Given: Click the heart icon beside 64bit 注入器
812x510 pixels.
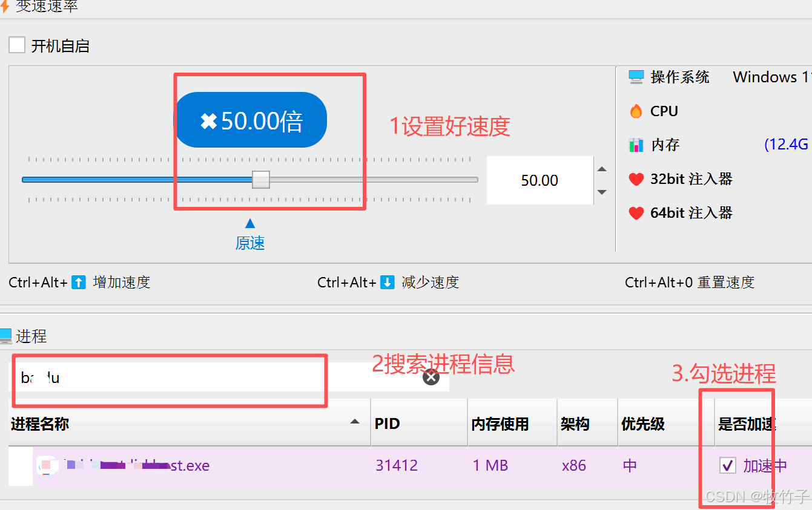Looking at the screenshot, I should (636, 213).
